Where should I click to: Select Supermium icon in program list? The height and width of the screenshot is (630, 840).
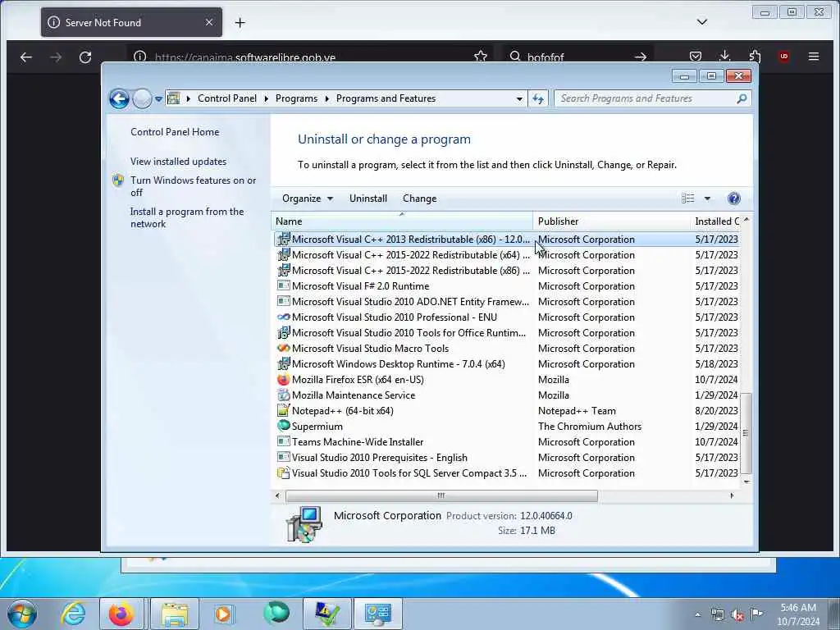pyautogui.click(x=283, y=426)
